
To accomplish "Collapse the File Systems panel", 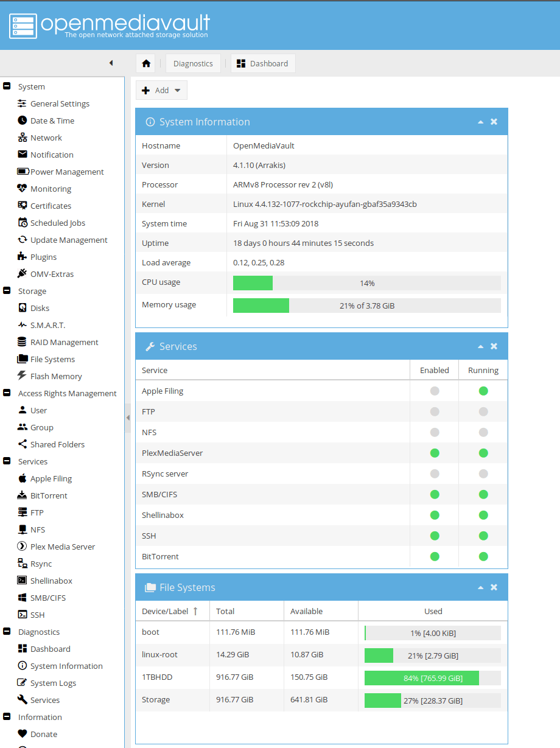I will click(x=480, y=587).
